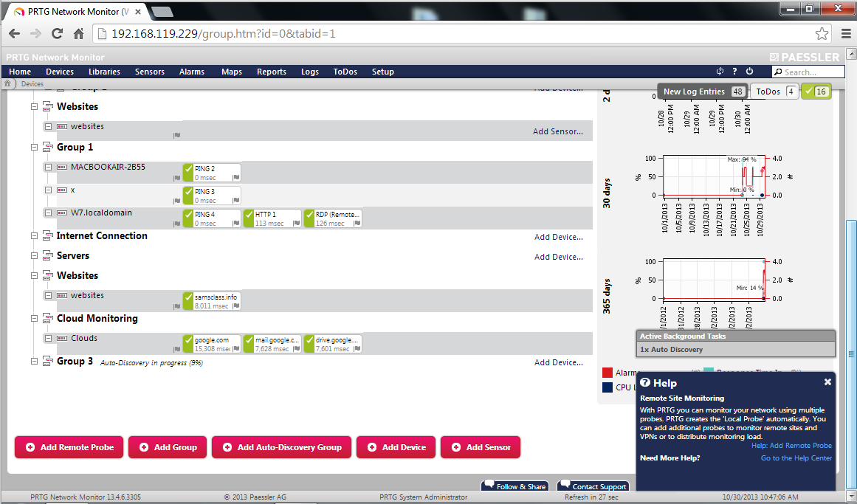Open the Devices menu
Screen dimensions: 857x504
click(60, 72)
